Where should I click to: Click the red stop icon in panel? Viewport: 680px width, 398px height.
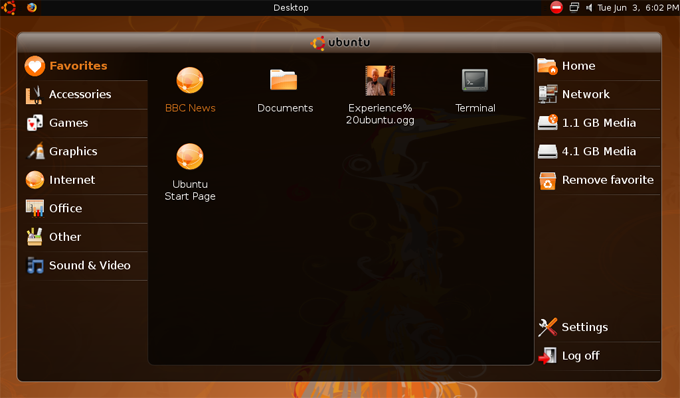click(x=556, y=7)
